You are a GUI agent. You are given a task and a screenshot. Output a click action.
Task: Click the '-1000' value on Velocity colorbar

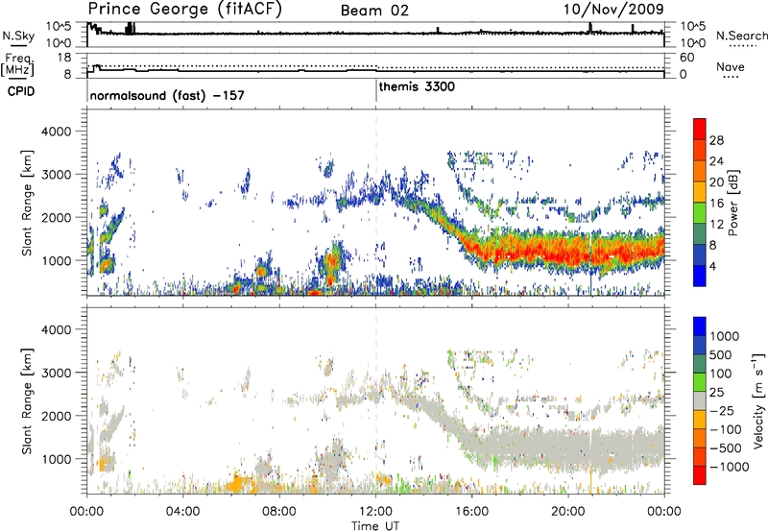coord(729,467)
